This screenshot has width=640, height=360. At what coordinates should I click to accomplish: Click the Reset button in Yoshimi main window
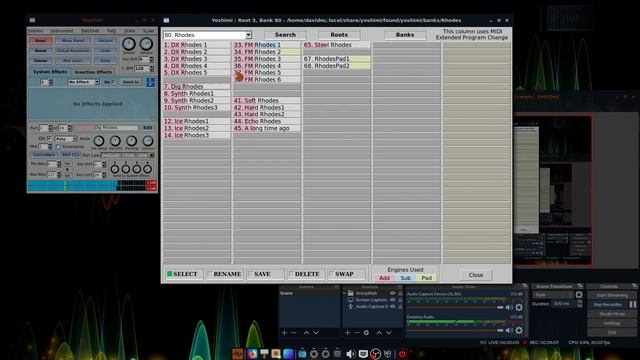[40, 51]
